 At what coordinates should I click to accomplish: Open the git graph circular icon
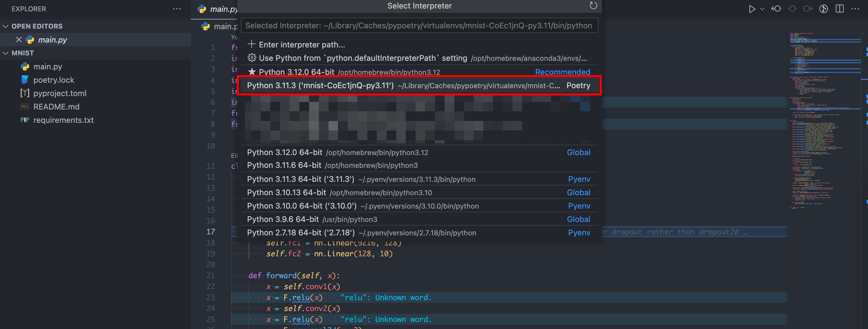point(824,9)
